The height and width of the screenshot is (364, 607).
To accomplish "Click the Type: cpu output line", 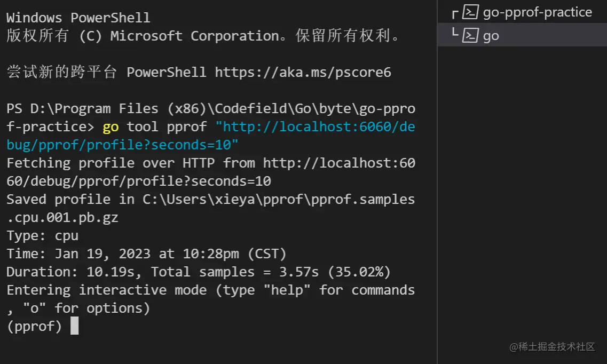I will click(x=42, y=235).
